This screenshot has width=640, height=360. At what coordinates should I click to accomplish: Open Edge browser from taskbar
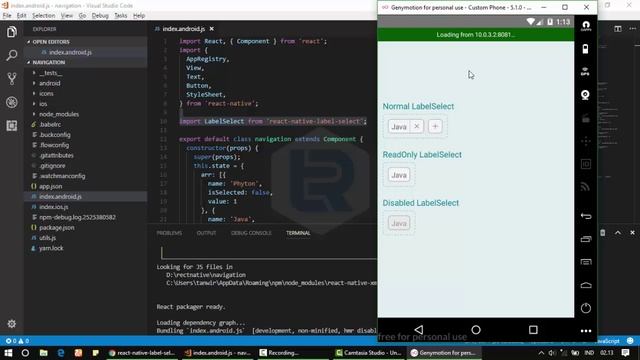(x=61, y=353)
